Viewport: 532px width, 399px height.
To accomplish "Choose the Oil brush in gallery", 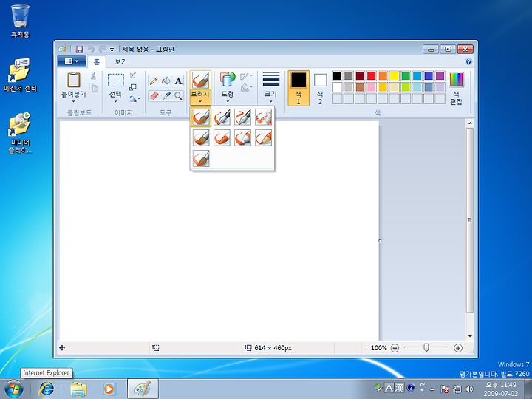I will [201, 137].
